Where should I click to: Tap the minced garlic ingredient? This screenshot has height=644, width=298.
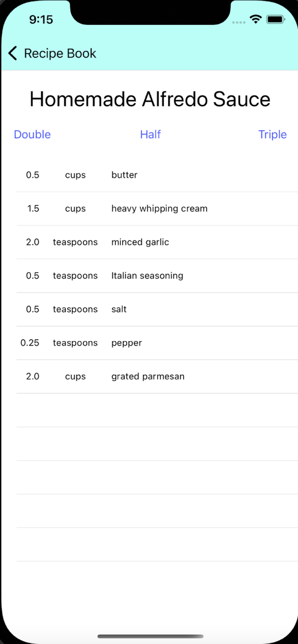coord(140,242)
